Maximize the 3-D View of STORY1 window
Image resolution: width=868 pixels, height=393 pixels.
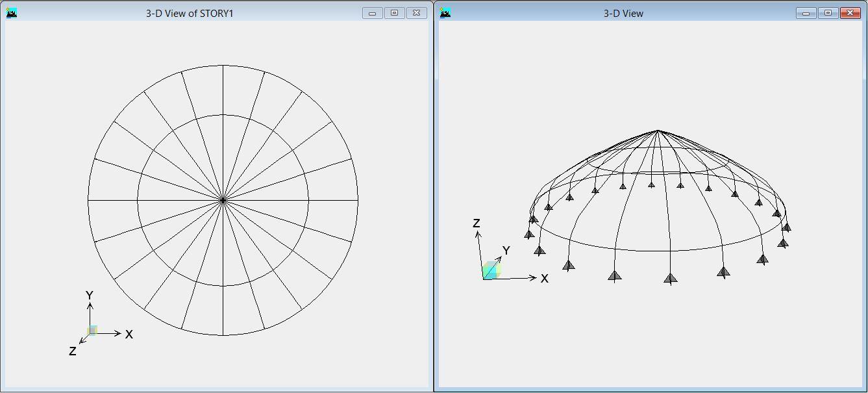394,12
